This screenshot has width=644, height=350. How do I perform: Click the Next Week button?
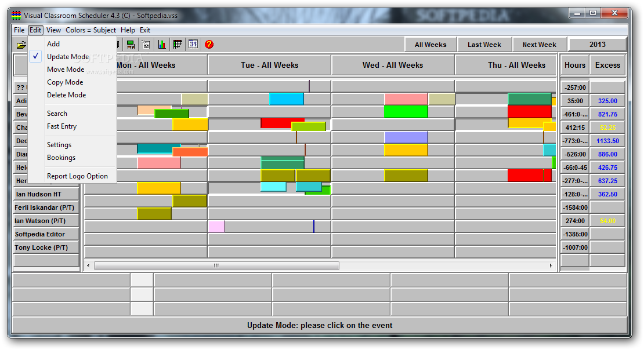539,45
